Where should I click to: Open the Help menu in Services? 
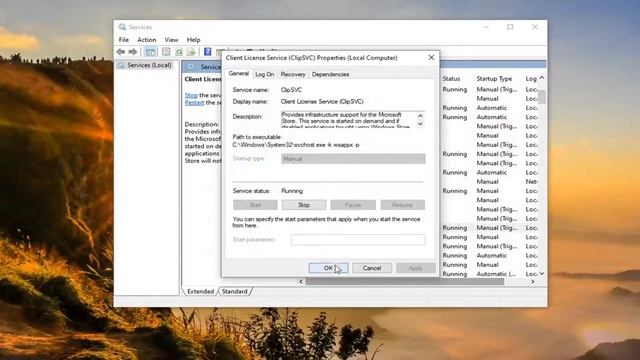click(193, 40)
